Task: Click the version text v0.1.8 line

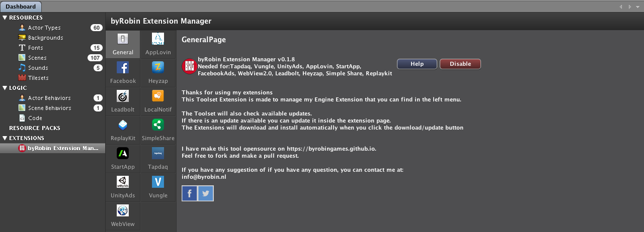Action: click(x=247, y=59)
